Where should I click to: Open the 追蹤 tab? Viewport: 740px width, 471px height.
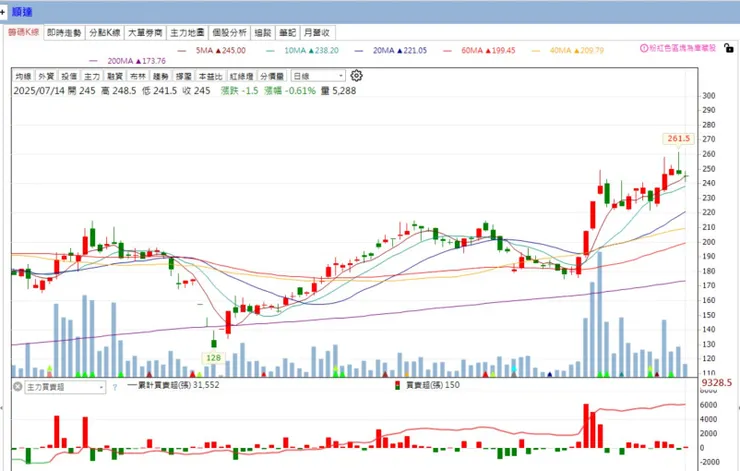(263, 33)
